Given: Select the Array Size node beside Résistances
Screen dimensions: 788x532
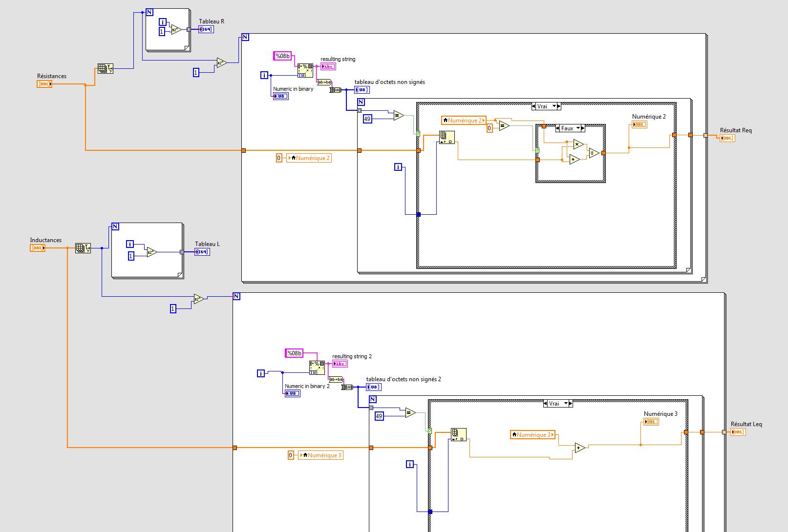Looking at the screenshot, I should [x=106, y=68].
